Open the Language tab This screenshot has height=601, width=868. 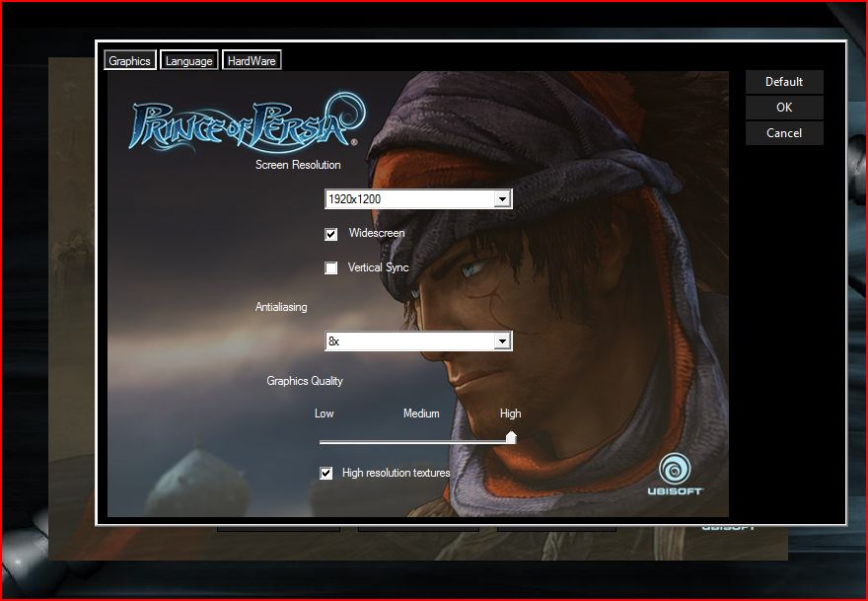pos(188,60)
